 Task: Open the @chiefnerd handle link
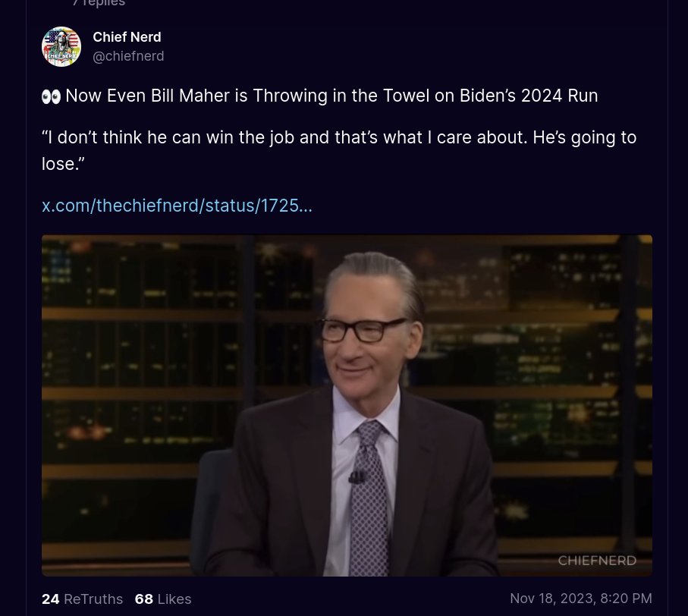tap(128, 56)
